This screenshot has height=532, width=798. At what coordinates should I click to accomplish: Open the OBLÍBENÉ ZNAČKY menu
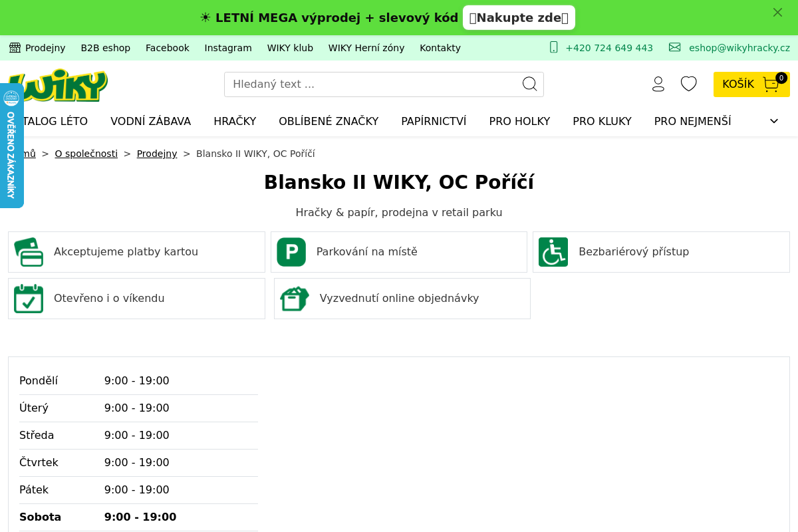point(329,121)
